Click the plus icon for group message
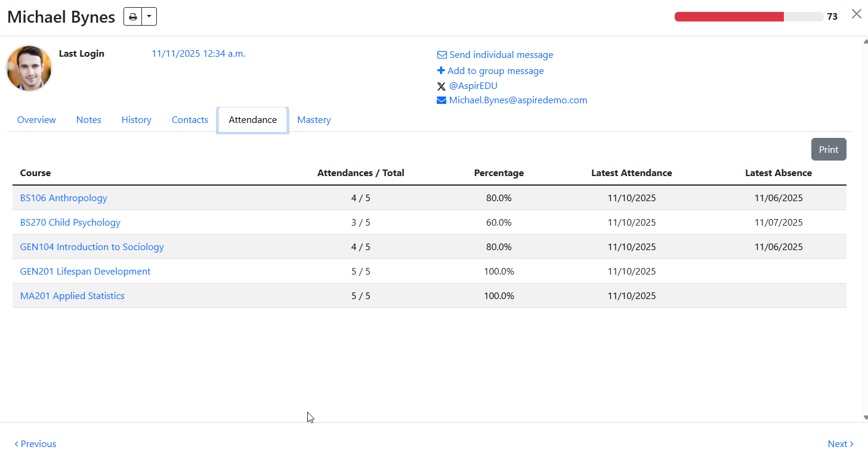The height and width of the screenshot is (462, 868). (x=441, y=70)
